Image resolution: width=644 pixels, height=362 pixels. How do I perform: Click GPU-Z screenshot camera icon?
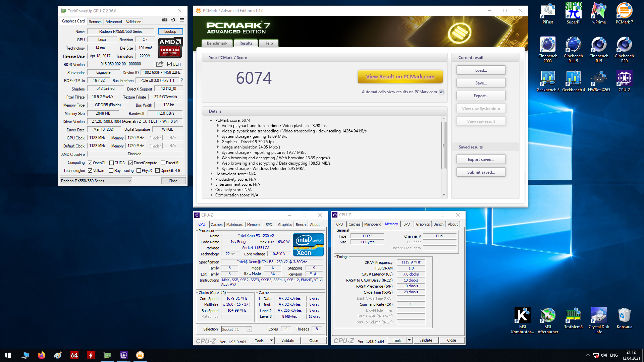164,20
